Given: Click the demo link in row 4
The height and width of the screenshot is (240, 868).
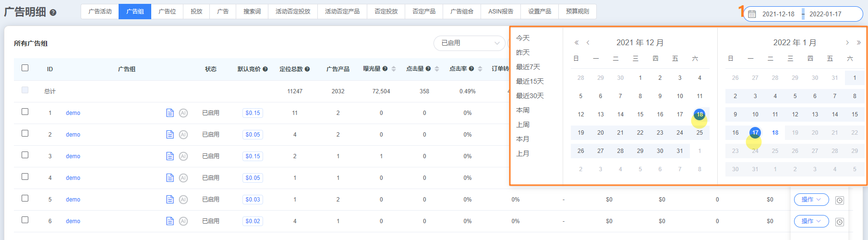Looking at the screenshot, I should [73, 178].
